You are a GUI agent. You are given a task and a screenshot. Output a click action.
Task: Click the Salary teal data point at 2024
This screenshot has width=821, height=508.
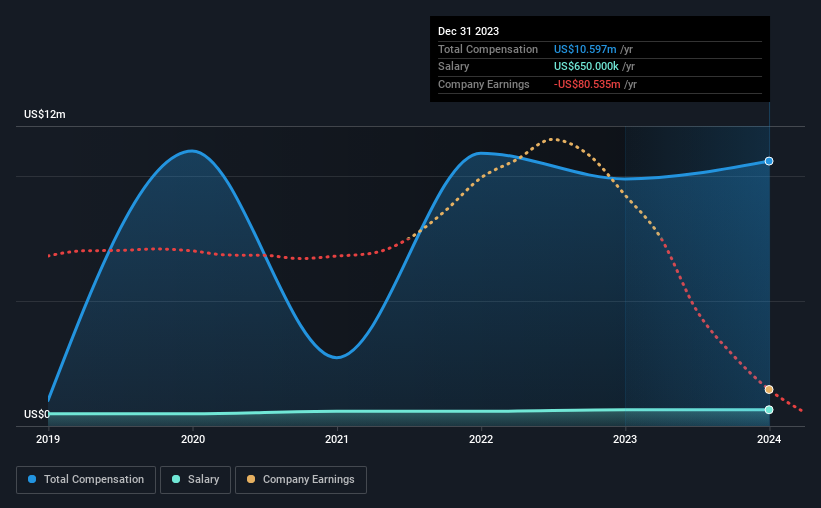(x=769, y=410)
